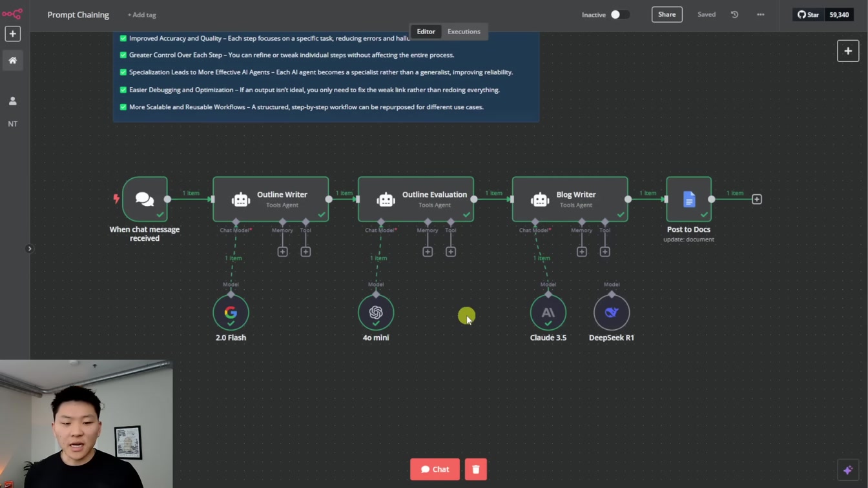
Task: Select the Claude 3.5 model node
Action: (548, 312)
